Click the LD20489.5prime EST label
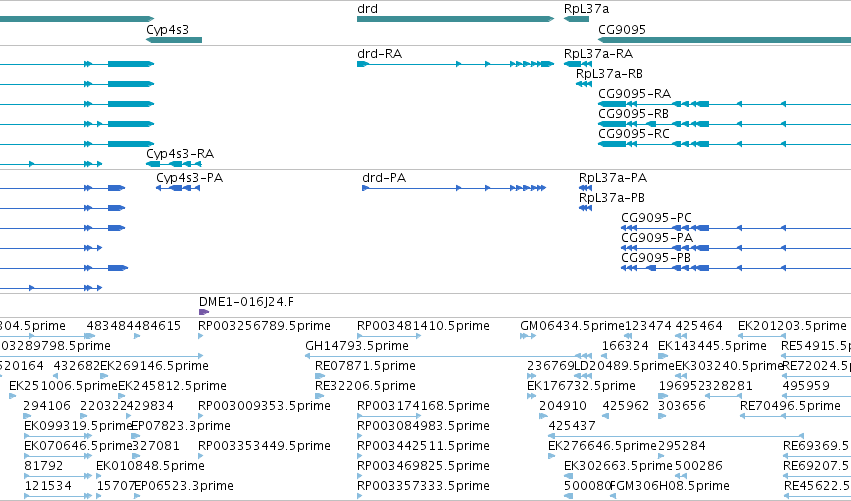 pyautogui.click(x=624, y=366)
